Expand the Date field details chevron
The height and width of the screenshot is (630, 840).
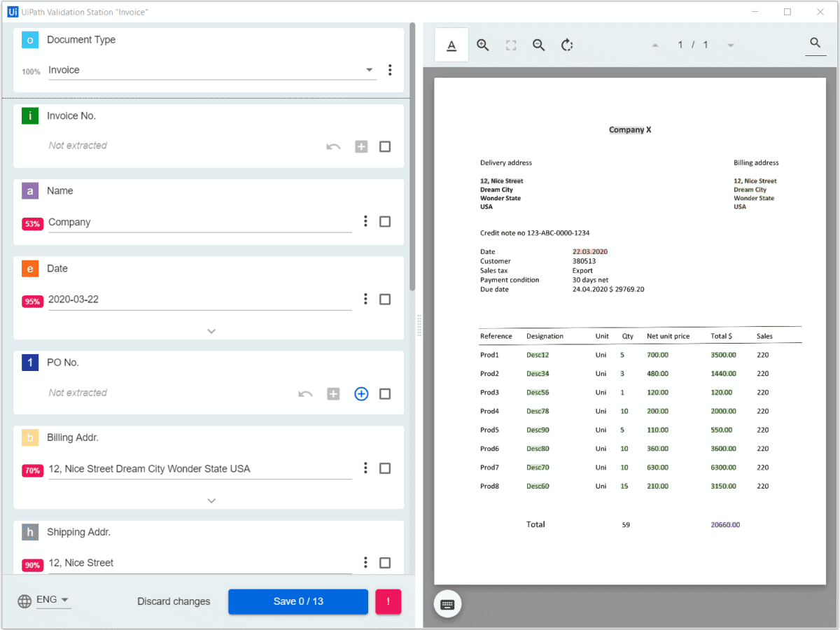pos(210,330)
